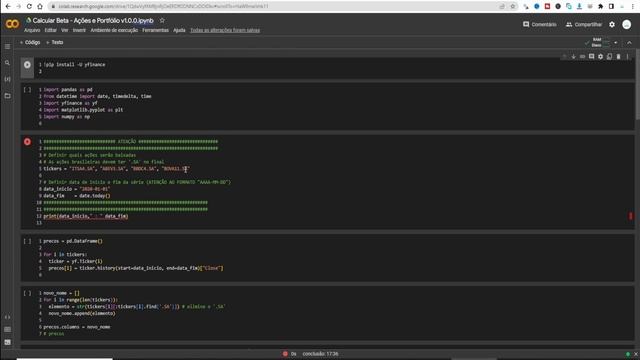Open the Inserir menu

pos(79,30)
